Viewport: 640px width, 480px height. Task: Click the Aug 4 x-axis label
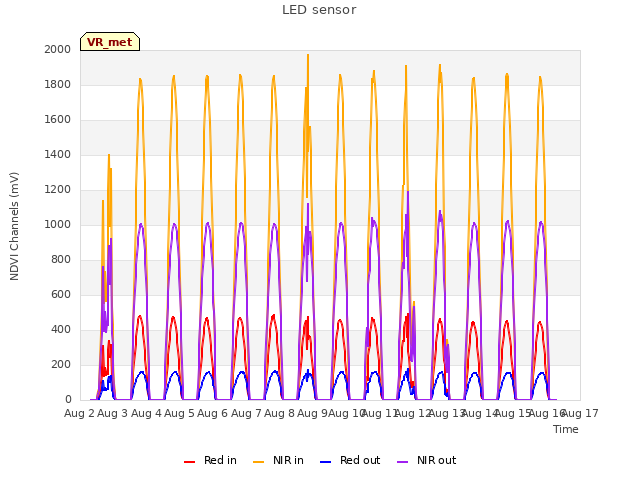tap(146, 413)
